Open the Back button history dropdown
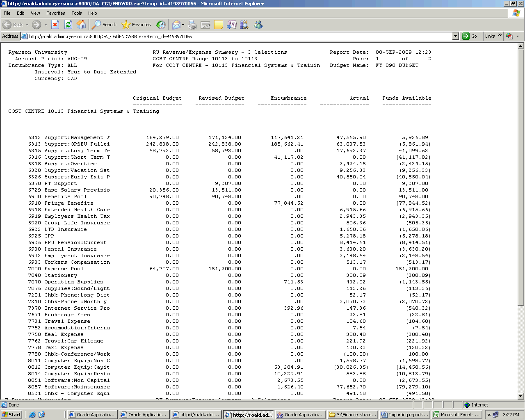 tap(27, 25)
